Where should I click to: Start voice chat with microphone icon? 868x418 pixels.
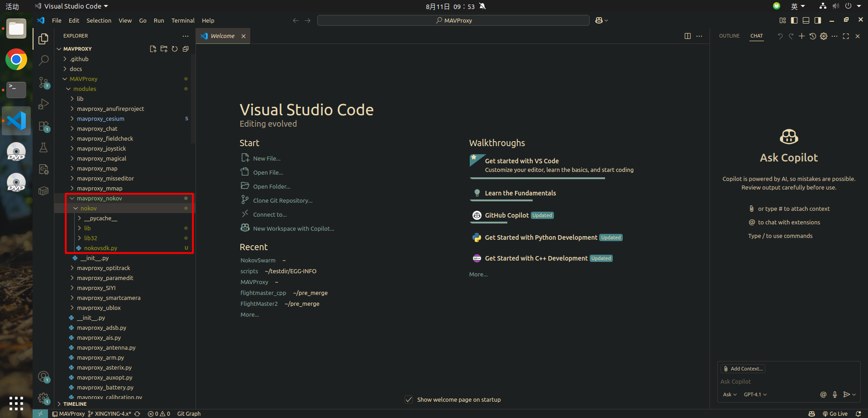pos(835,394)
